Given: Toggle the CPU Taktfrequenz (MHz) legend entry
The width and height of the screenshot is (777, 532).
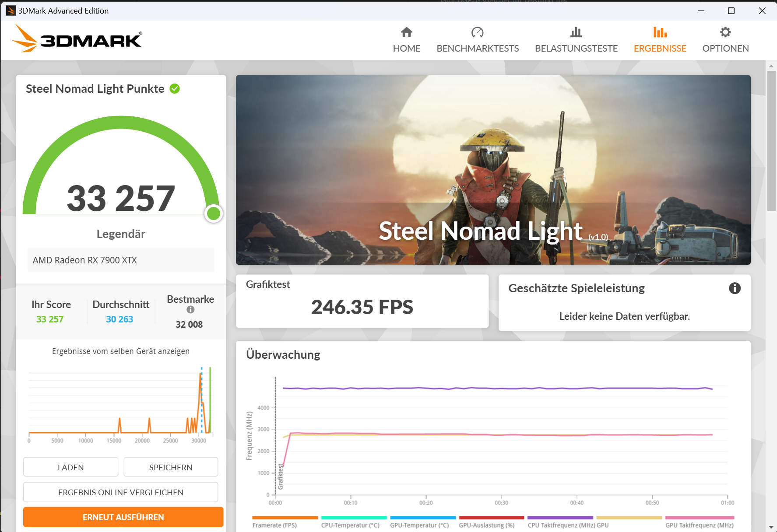Looking at the screenshot, I should (x=561, y=522).
